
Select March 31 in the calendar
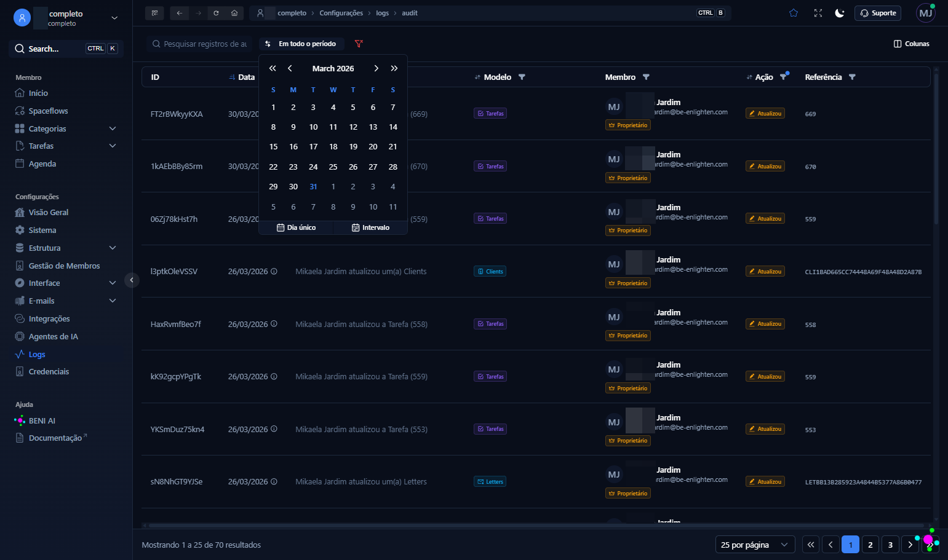pyautogui.click(x=313, y=187)
